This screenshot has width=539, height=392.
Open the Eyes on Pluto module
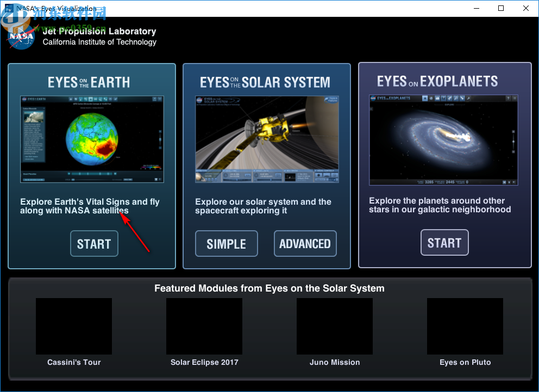click(465, 326)
